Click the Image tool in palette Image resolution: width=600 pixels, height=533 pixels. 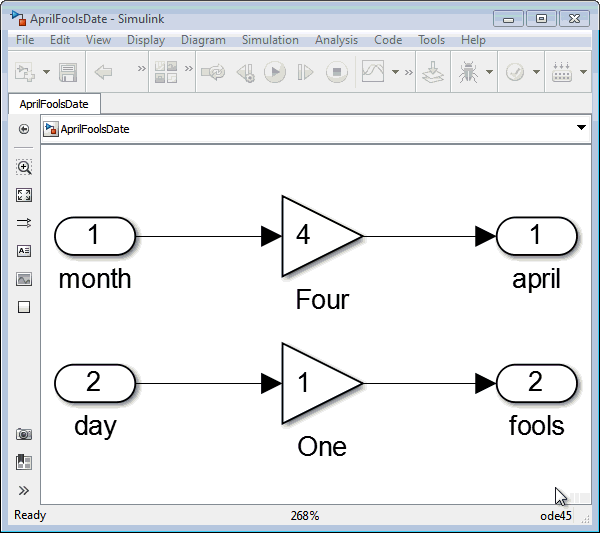pyautogui.click(x=24, y=279)
